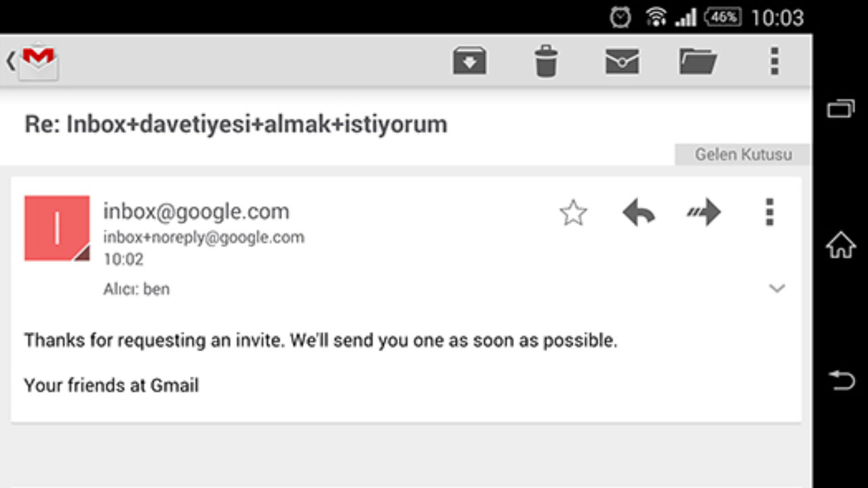The height and width of the screenshot is (488, 868).
Task: Open the top toolbar overflow menu
Action: tap(774, 62)
